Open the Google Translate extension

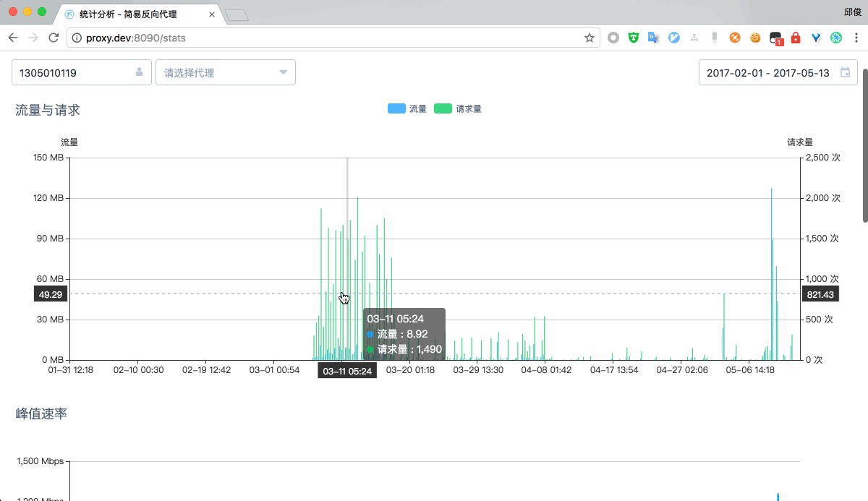[x=654, y=38]
